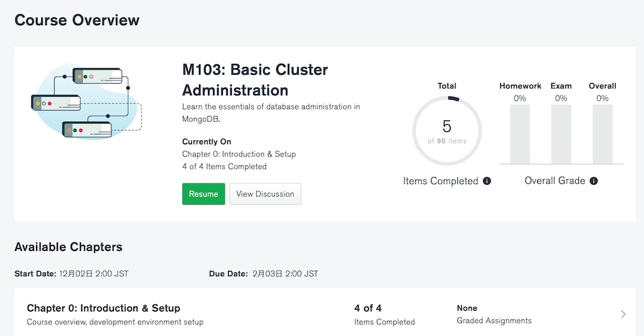Click 'None Graded Assignments' in chapter row
Screen dimensions: 644x336
[x=494, y=314]
